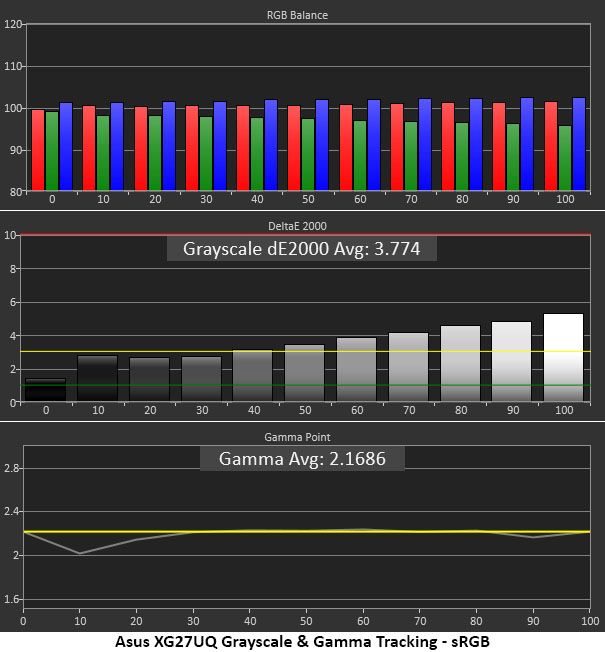Viewport: 605px width, 652px height.
Task: Click the blue bar at 0 in RGB Balance
Action: [66, 146]
